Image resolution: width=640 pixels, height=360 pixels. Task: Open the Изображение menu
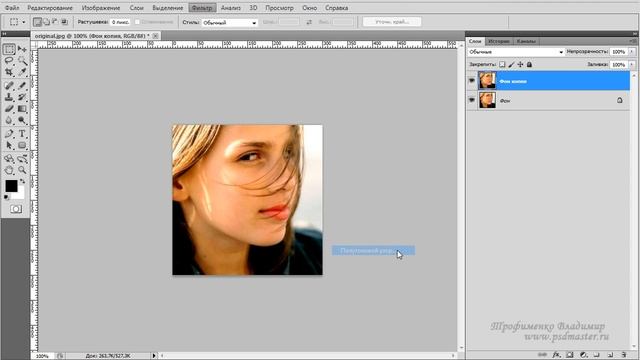point(101,8)
